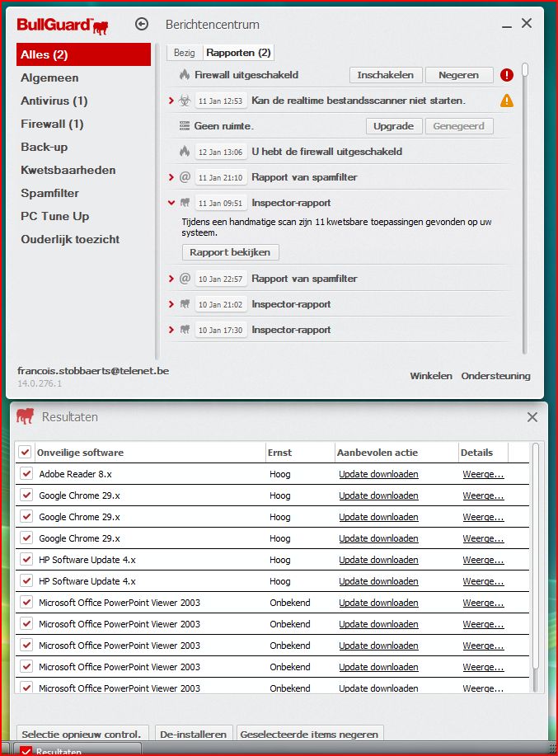Click the Upgrade button

pyautogui.click(x=394, y=126)
